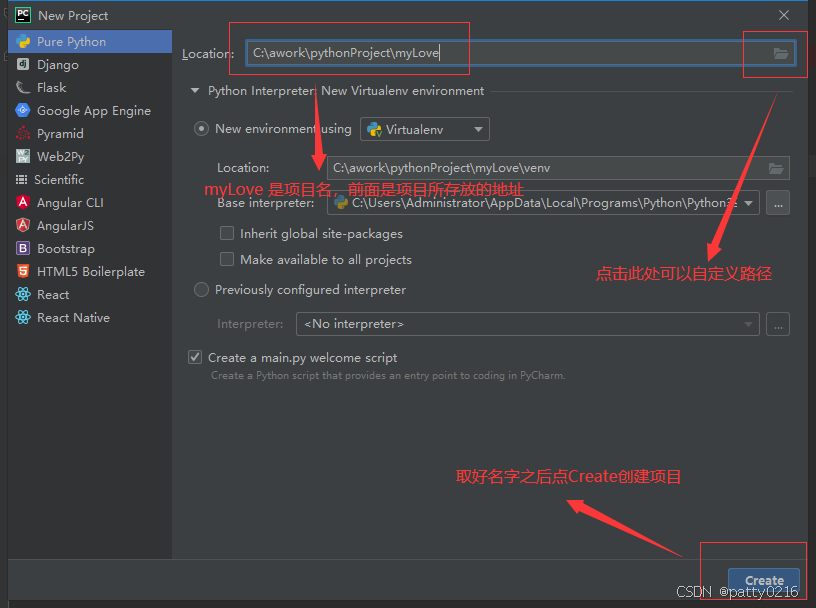
Task: Click the Pure Python snake icon
Action: point(23,42)
